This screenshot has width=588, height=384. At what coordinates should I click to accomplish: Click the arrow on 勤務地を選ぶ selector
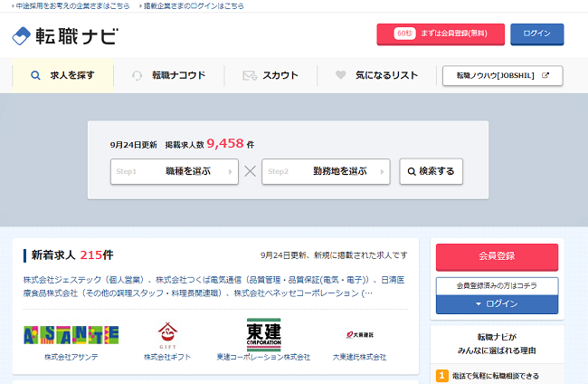(x=382, y=171)
